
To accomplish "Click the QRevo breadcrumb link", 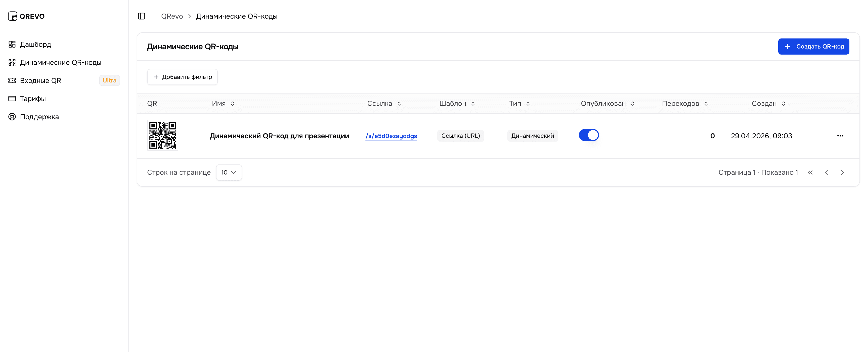I will click(172, 16).
